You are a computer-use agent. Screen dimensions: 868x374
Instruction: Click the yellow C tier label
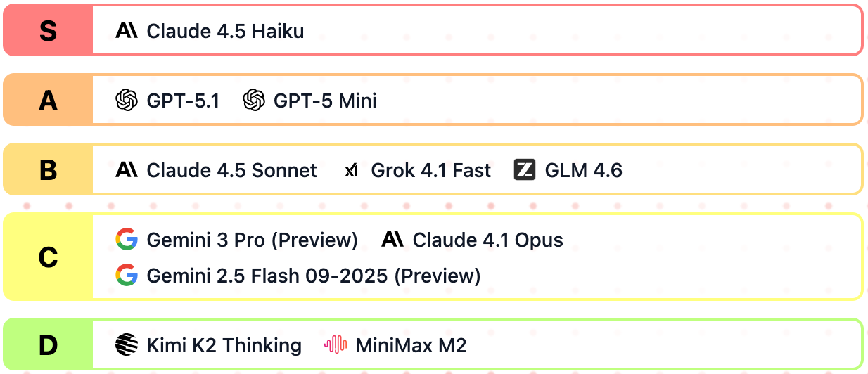coord(48,257)
